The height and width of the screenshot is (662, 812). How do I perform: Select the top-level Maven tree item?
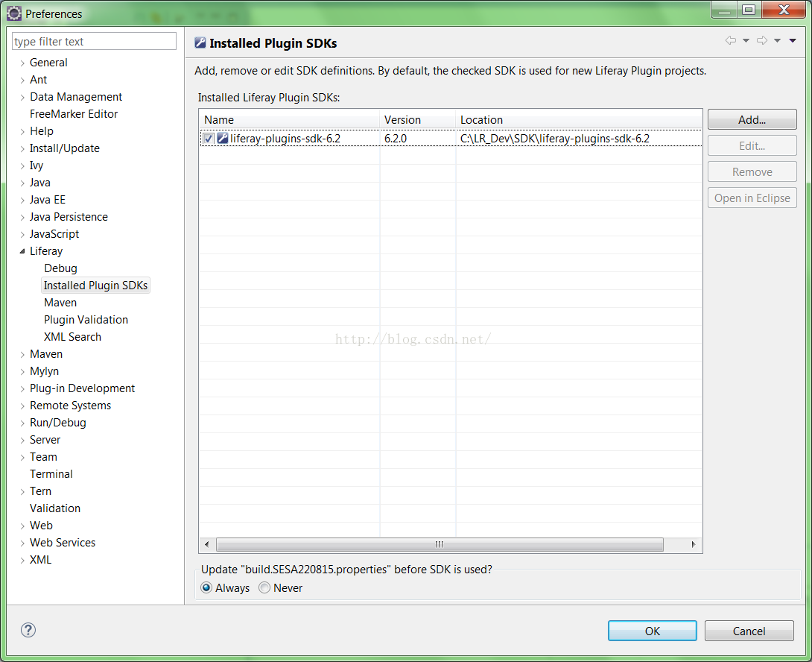coord(46,354)
